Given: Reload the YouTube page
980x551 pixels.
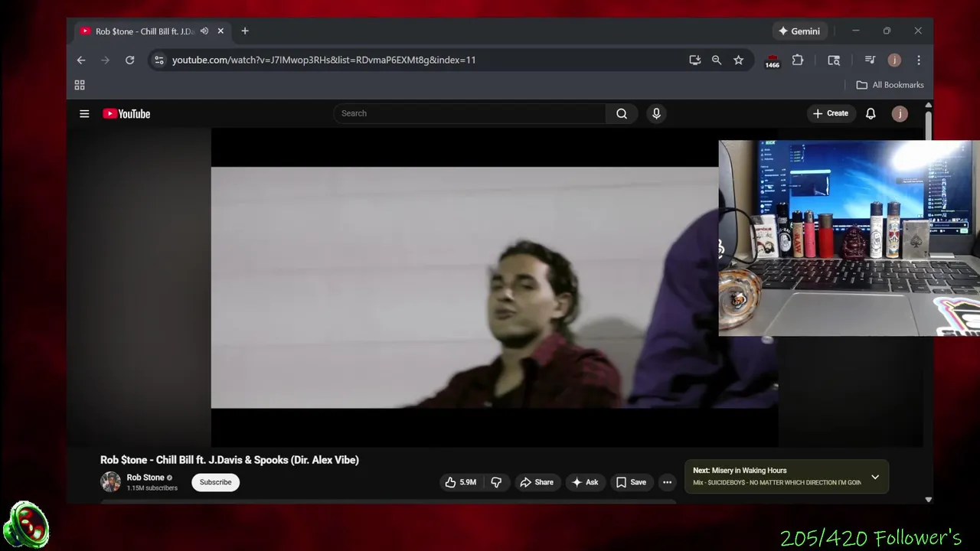Looking at the screenshot, I should coord(130,60).
